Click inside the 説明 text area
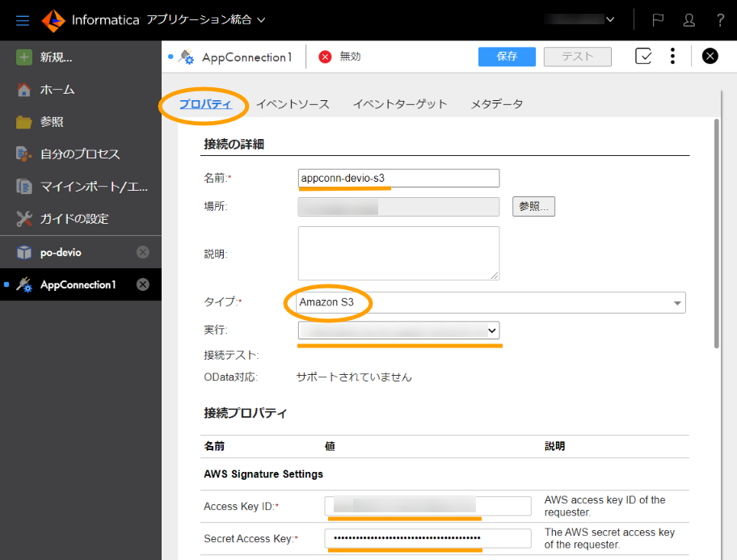Screen dimensions: 737x560 coord(400,251)
